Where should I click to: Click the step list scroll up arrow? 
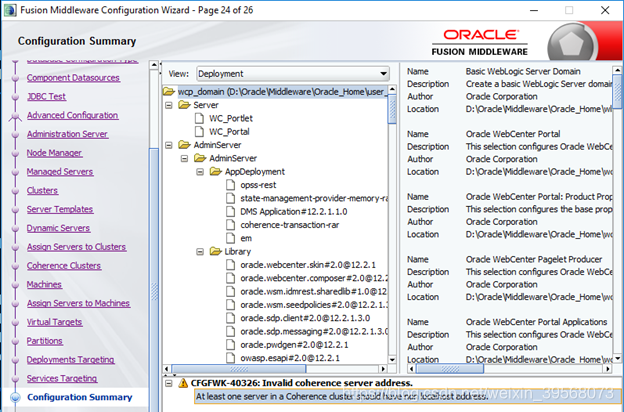[154, 65]
